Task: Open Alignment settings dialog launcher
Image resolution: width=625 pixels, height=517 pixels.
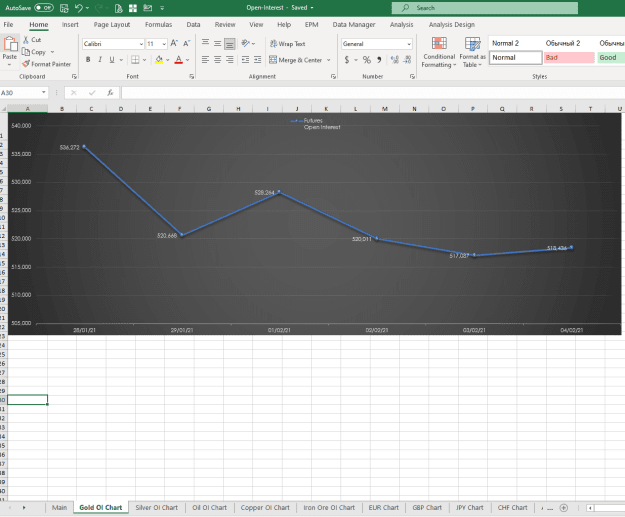Action: click(333, 77)
